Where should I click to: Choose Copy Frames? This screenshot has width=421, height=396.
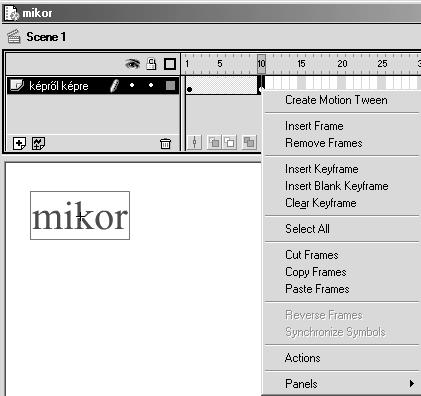pos(316,272)
